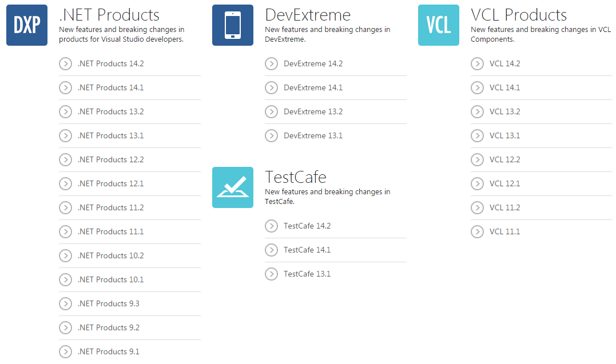Open the VCL 11.2 link
The width and height of the screenshot is (616, 364).
point(505,207)
